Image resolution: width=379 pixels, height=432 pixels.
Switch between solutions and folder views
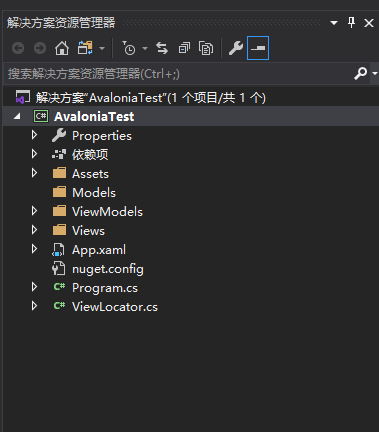click(85, 48)
